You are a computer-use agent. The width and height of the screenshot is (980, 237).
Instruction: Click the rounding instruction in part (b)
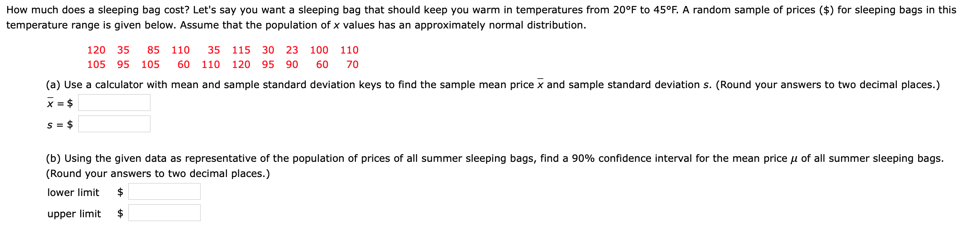(x=158, y=173)
